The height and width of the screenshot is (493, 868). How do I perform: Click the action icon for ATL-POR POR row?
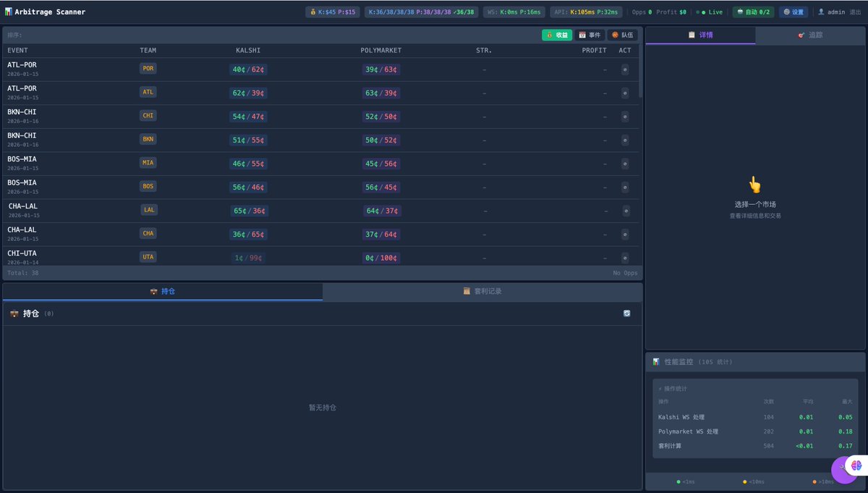click(x=625, y=69)
